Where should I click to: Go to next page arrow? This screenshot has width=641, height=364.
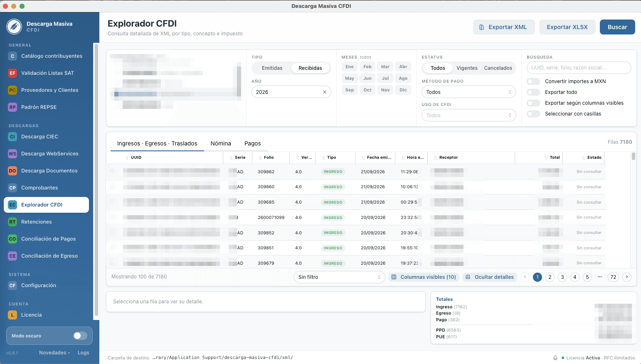pyautogui.click(x=627, y=277)
